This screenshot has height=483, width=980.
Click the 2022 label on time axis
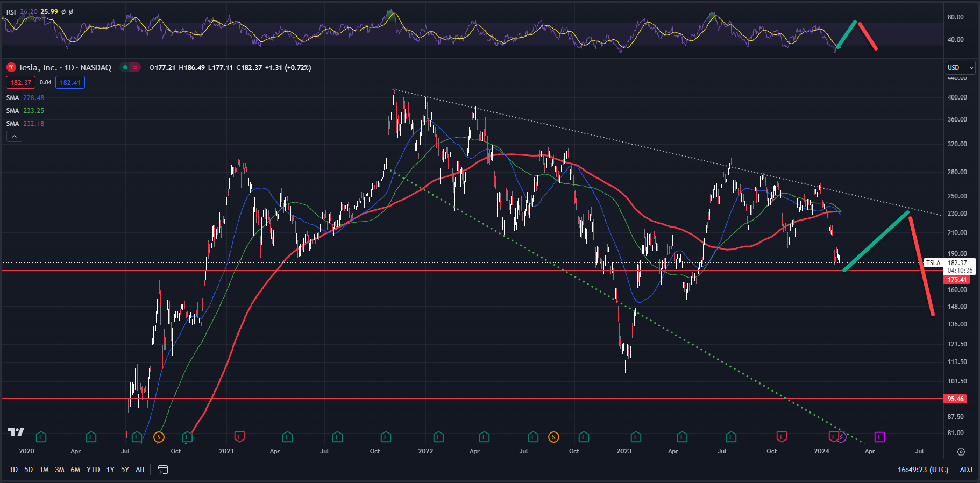(x=425, y=451)
